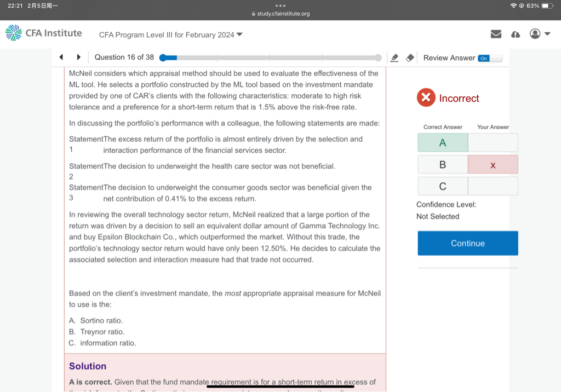Go to the next question arrow
The image size is (561, 392).
coord(79,57)
